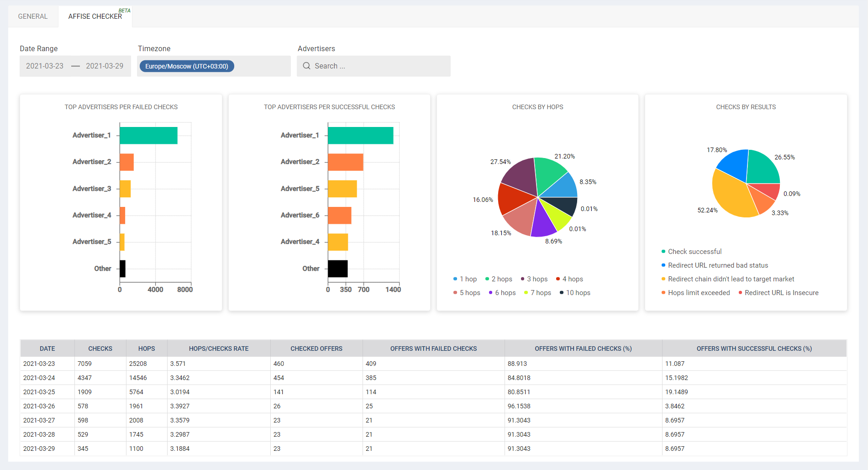
Task: Open the Timezone dropdown field
Action: pos(263,66)
